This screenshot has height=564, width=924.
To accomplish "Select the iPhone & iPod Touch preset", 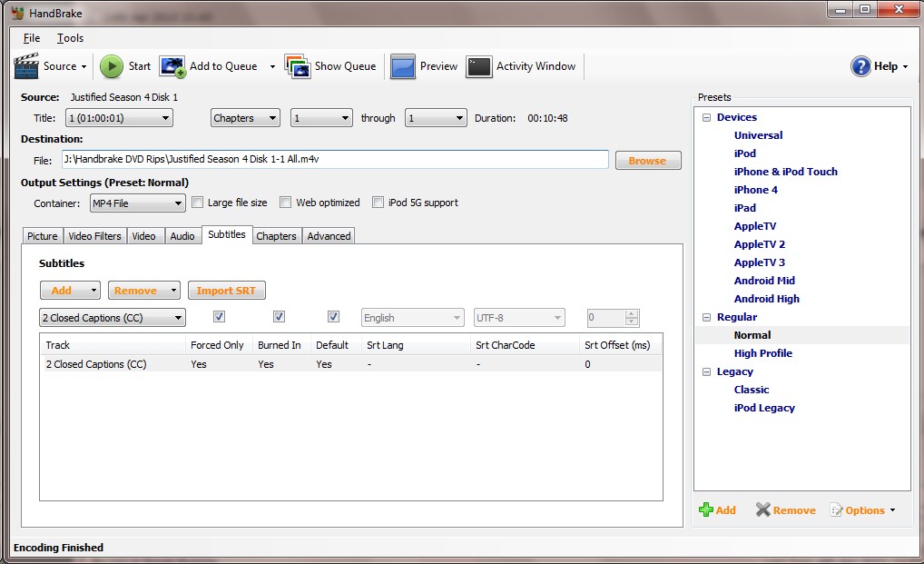I will 785,172.
